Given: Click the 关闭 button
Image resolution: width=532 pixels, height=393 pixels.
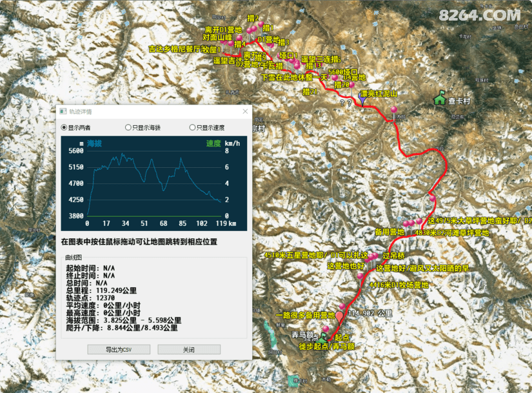Looking at the screenshot, I should pos(189,350).
